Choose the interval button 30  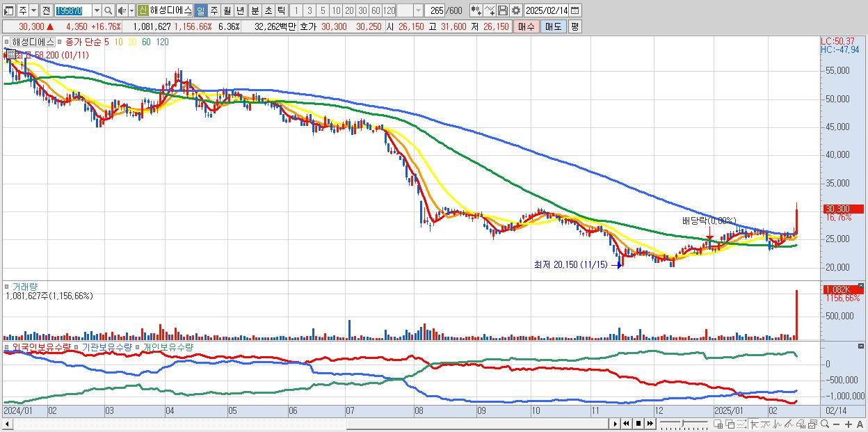pyautogui.click(x=362, y=10)
